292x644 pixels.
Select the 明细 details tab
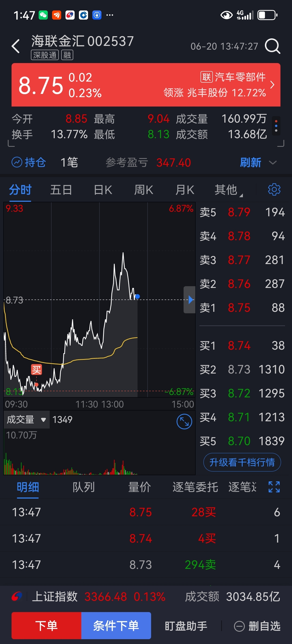28,487
